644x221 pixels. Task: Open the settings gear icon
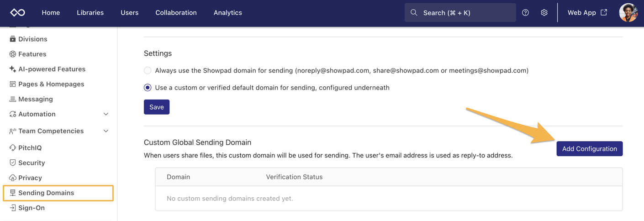(544, 13)
